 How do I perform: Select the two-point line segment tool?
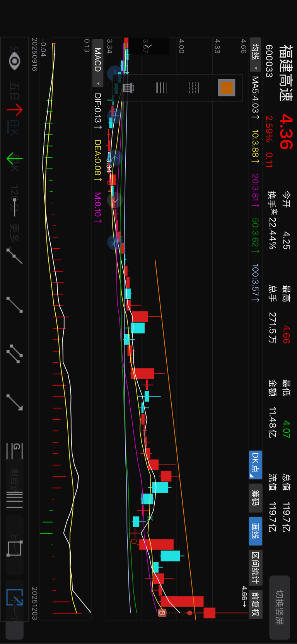(x=14, y=305)
